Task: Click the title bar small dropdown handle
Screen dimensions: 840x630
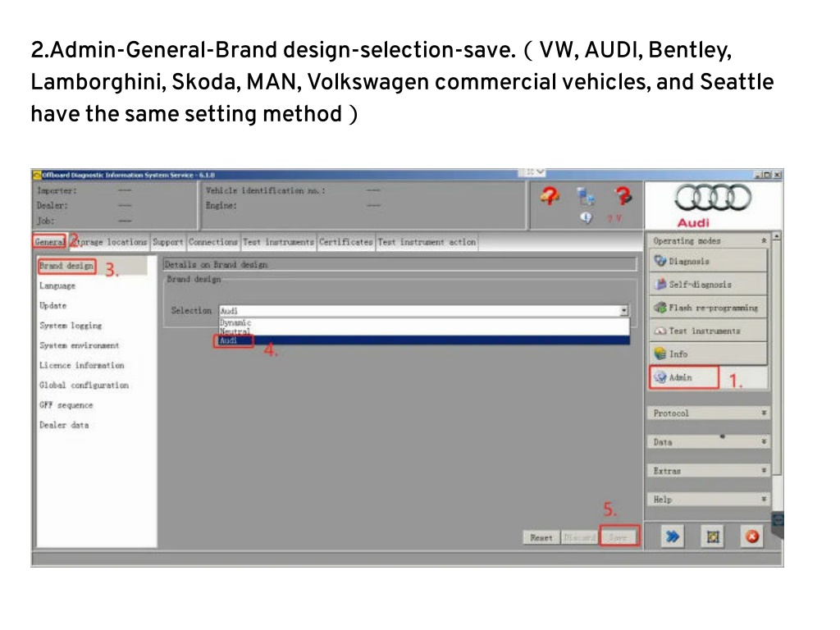Action: click(x=532, y=172)
